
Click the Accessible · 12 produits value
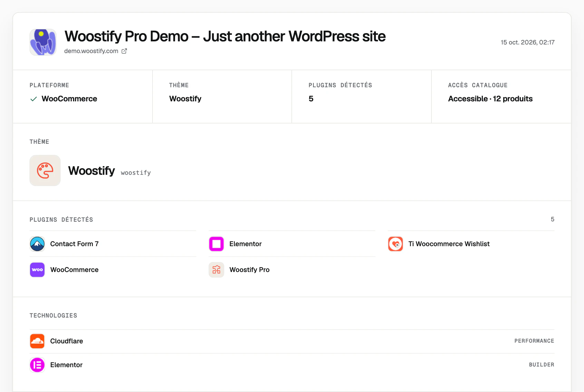490,99
